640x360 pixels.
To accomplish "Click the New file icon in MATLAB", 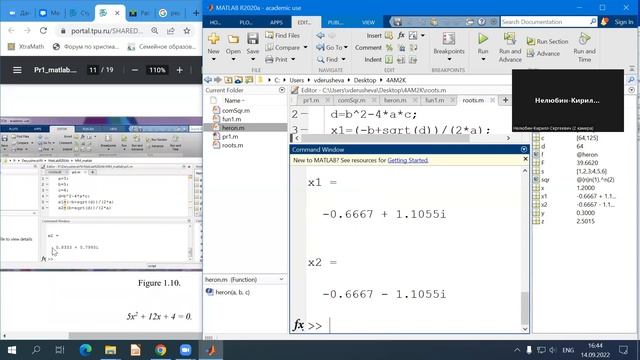I will 213,39.
